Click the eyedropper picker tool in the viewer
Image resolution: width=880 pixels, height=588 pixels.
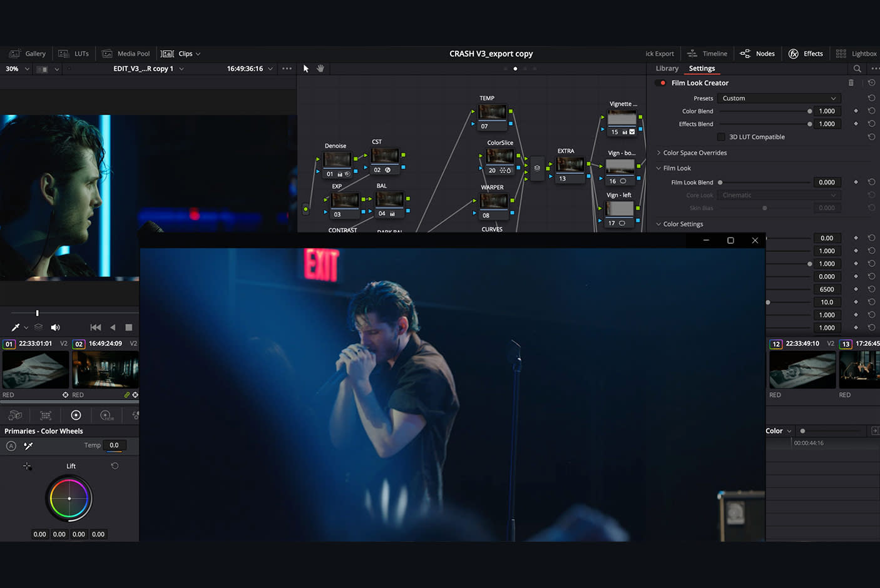(16, 327)
